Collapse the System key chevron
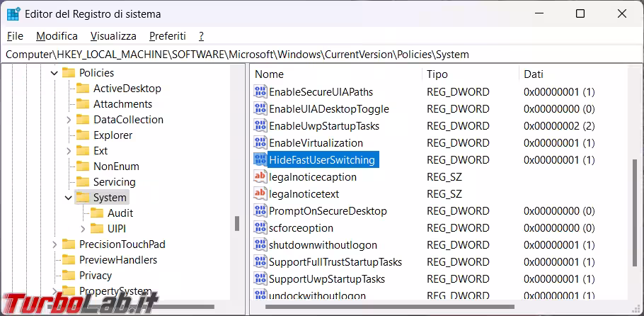The image size is (644, 316). 69,198
